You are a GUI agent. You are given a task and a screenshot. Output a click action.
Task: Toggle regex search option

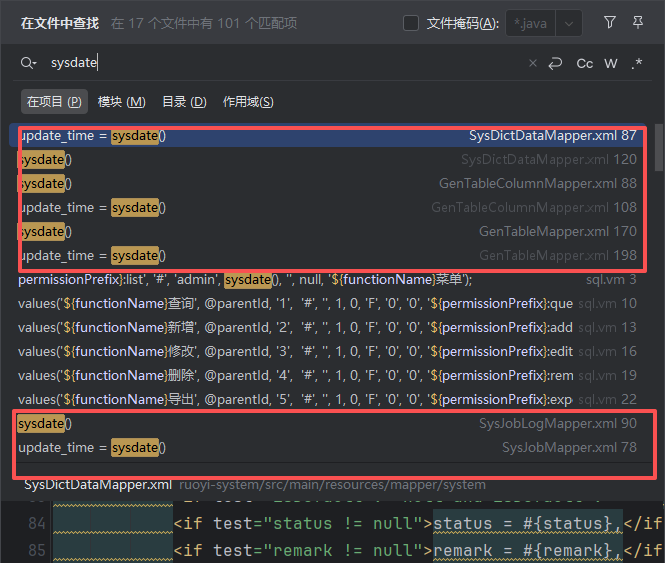pyautogui.click(x=636, y=64)
